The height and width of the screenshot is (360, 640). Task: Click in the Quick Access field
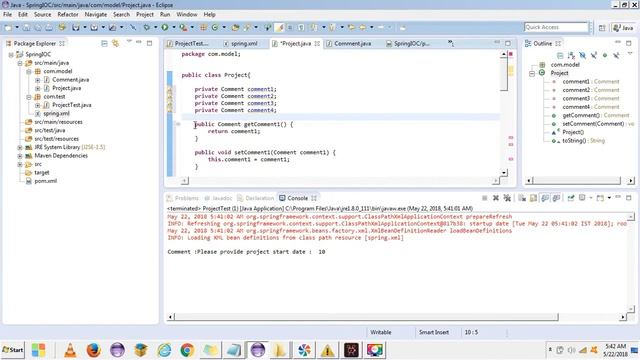pyautogui.click(x=556, y=27)
